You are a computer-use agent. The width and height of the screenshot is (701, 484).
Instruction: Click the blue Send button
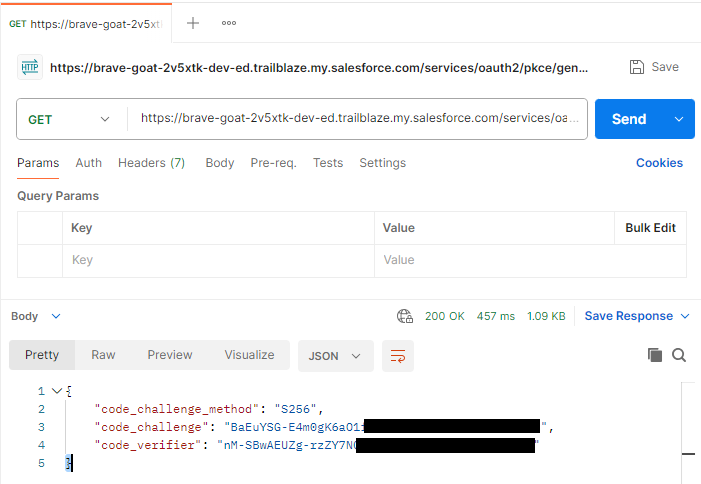(629, 119)
